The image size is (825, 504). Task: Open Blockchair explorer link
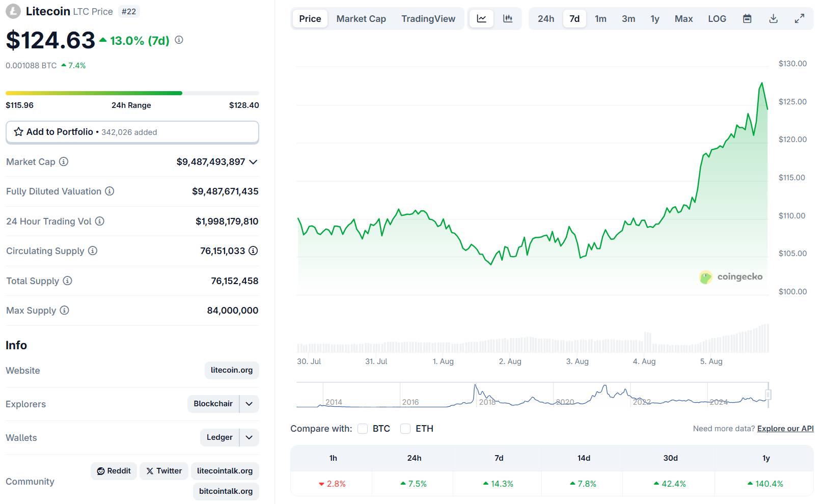click(213, 404)
